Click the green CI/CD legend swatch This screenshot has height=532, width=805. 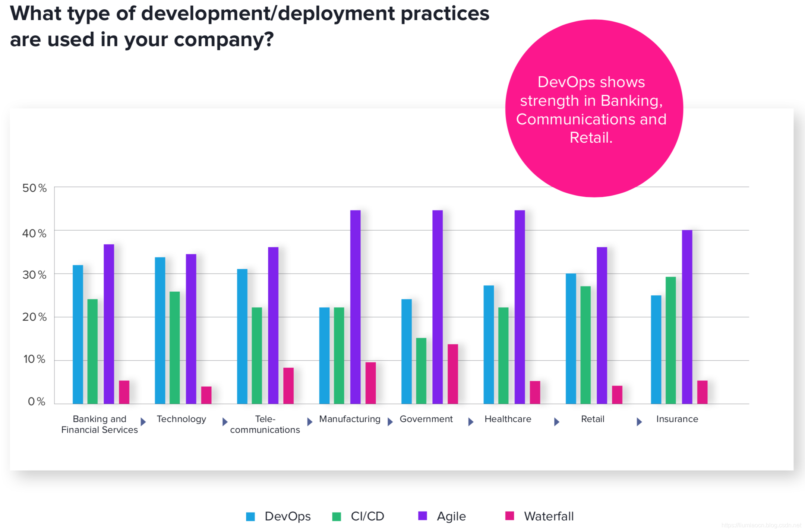[x=337, y=516]
